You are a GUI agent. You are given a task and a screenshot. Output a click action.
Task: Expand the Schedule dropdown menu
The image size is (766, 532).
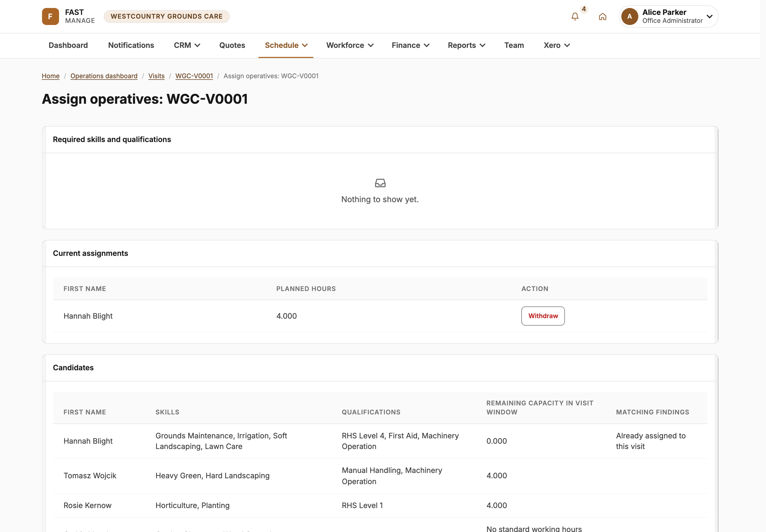pyautogui.click(x=286, y=45)
